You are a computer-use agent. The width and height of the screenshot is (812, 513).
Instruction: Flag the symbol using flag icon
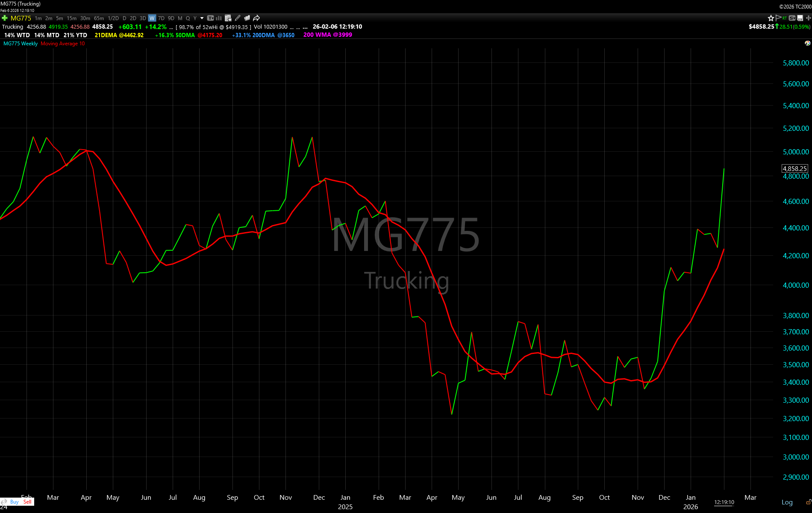point(778,18)
